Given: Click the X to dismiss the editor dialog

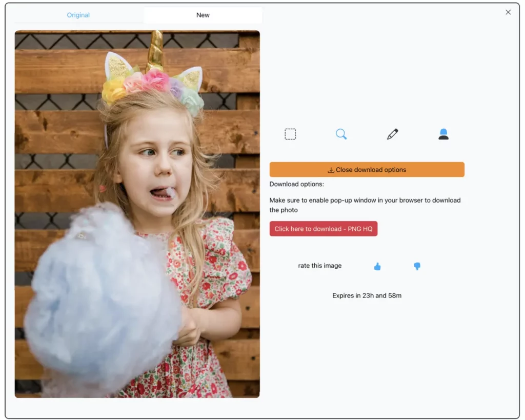Looking at the screenshot, I should (508, 12).
